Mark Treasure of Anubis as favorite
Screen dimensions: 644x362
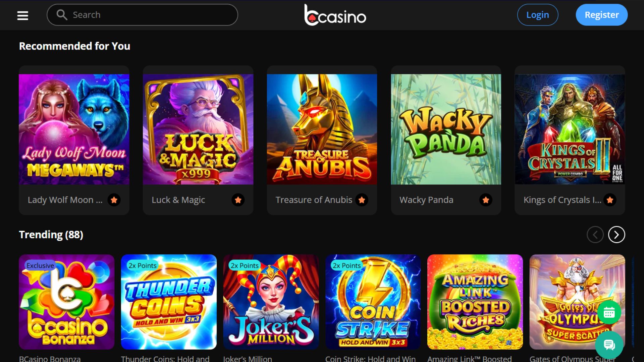pos(362,200)
